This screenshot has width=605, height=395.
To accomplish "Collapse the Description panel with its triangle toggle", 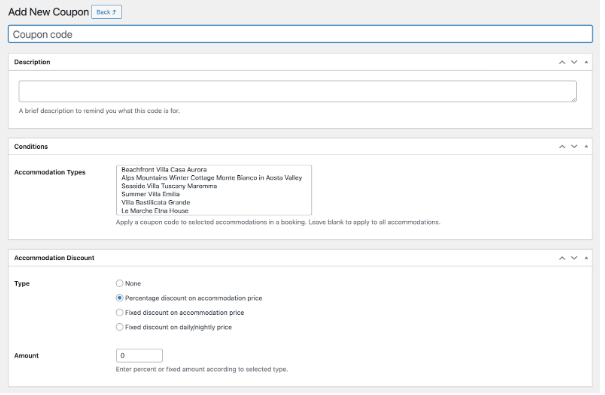I will tap(586, 62).
